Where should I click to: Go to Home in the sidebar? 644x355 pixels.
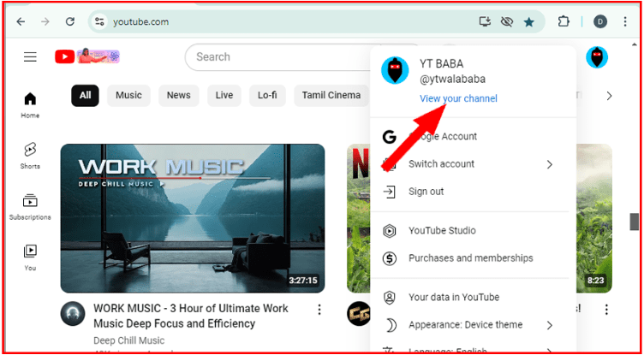tap(30, 105)
